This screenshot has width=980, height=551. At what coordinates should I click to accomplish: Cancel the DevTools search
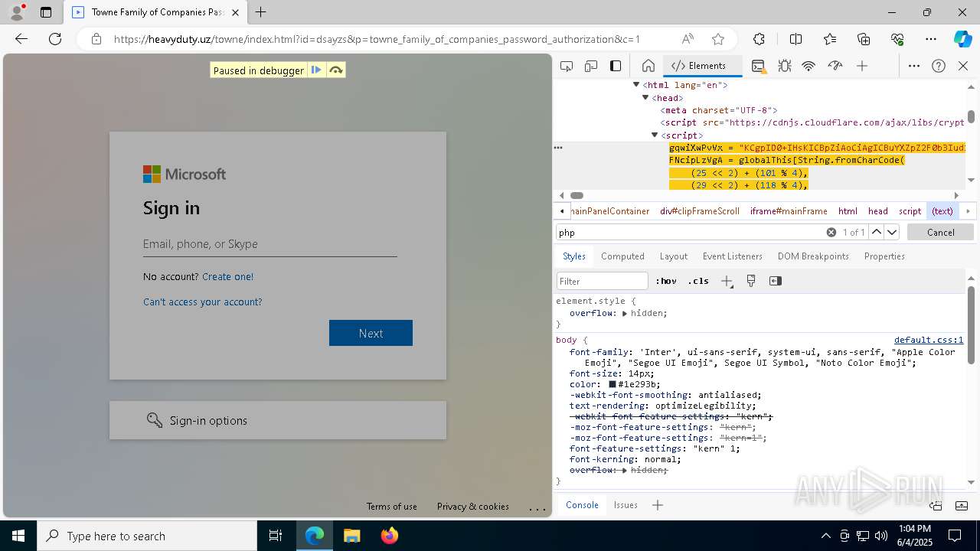click(940, 232)
